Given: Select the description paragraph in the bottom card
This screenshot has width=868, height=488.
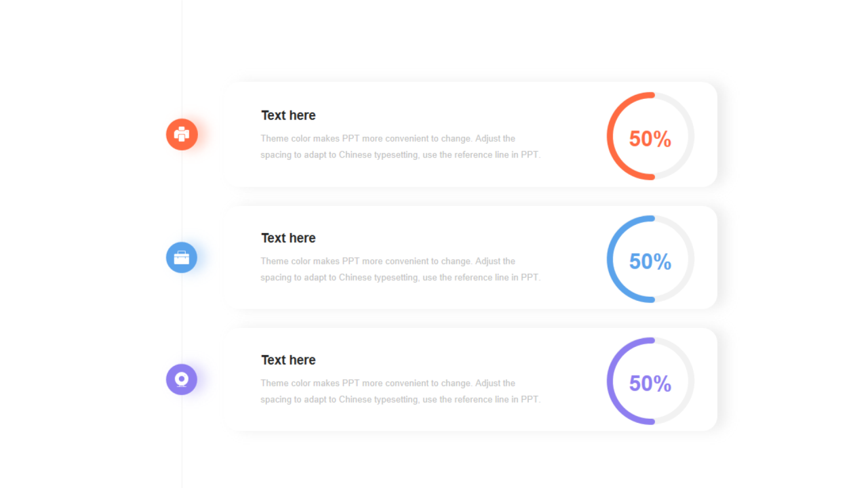Looking at the screenshot, I should pyautogui.click(x=400, y=391).
